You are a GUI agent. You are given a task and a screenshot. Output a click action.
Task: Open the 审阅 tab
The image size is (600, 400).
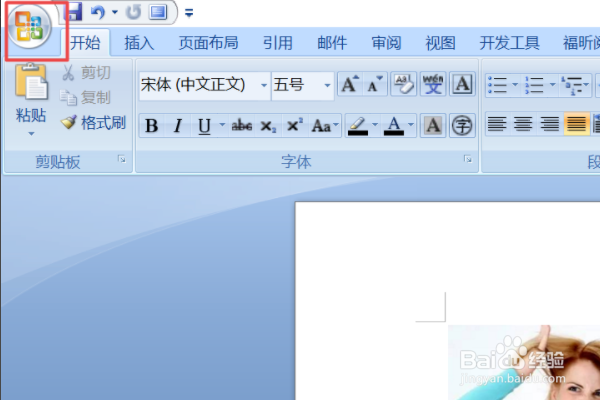[386, 42]
